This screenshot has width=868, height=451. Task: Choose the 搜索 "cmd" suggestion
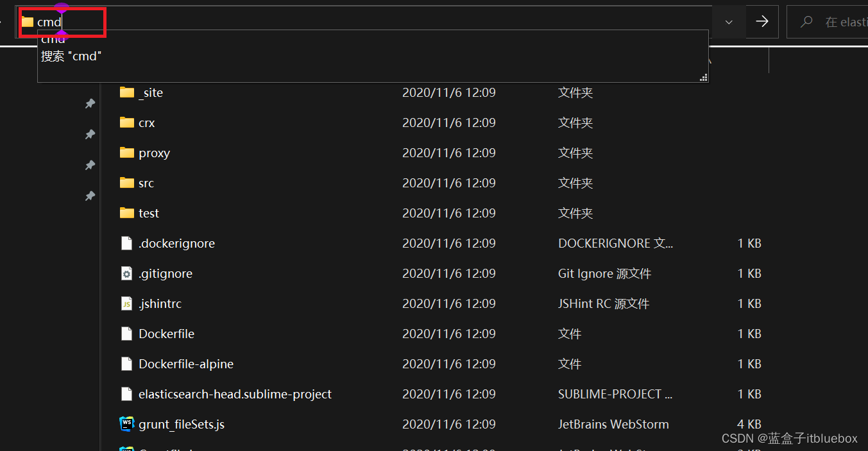tap(71, 56)
